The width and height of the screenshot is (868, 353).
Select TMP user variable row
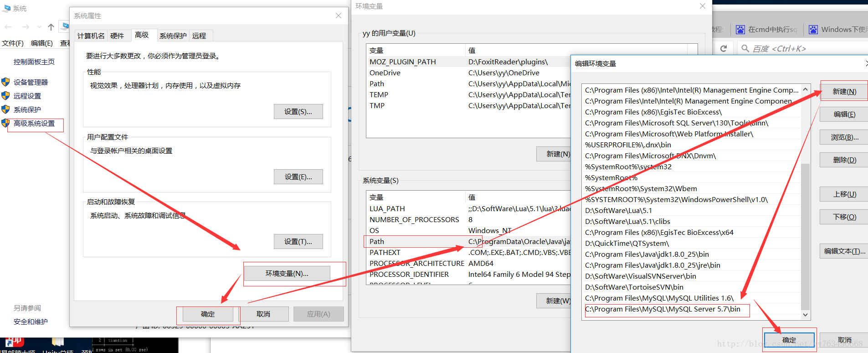pos(468,105)
